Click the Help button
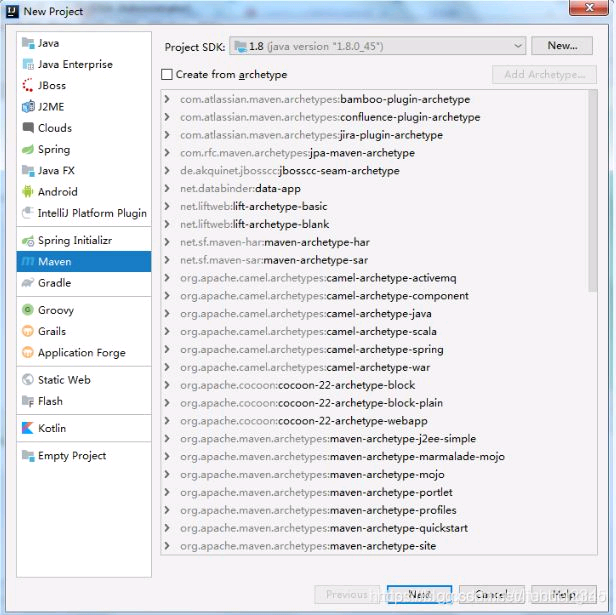Image resolution: width=616 pixels, height=615 pixels. click(x=564, y=595)
